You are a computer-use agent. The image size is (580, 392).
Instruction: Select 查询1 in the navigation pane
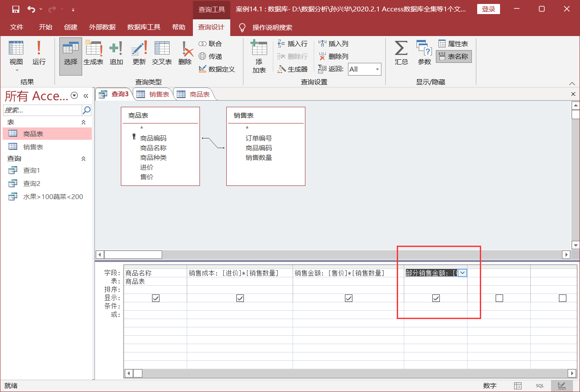pyautogui.click(x=47, y=171)
